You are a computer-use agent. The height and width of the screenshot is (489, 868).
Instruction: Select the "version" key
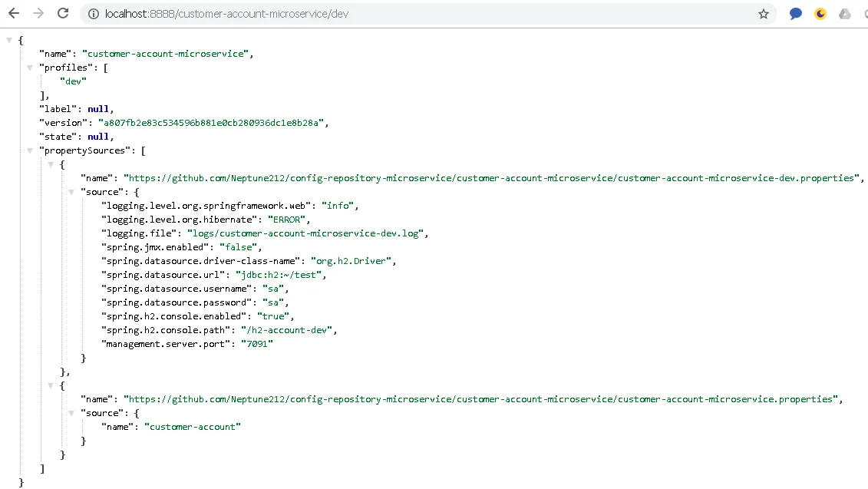[63, 123]
